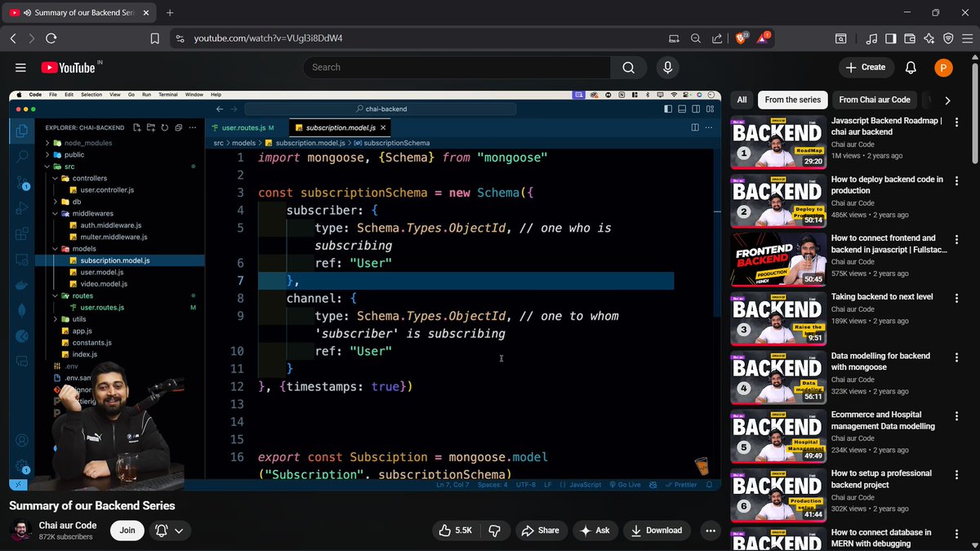Image resolution: width=980 pixels, height=551 pixels.
Task: Click the Join button
Action: (x=127, y=530)
